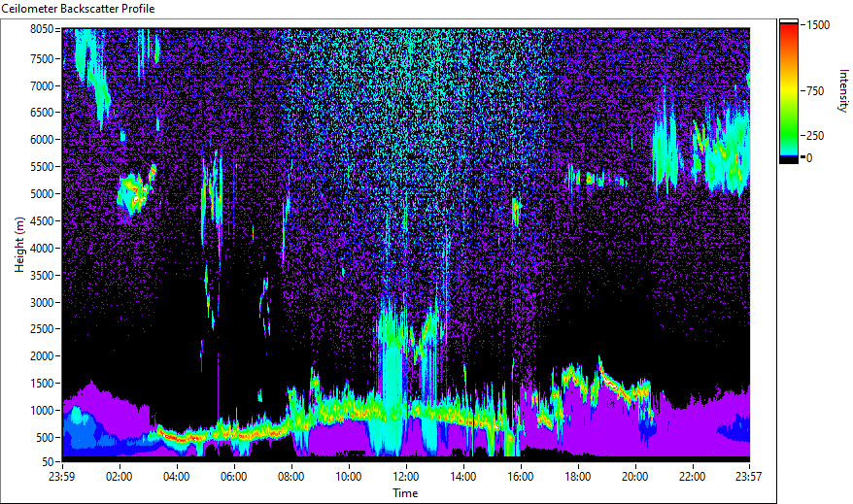Click the 'Time' axis label
This screenshot has width=853, height=504.
[405, 493]
